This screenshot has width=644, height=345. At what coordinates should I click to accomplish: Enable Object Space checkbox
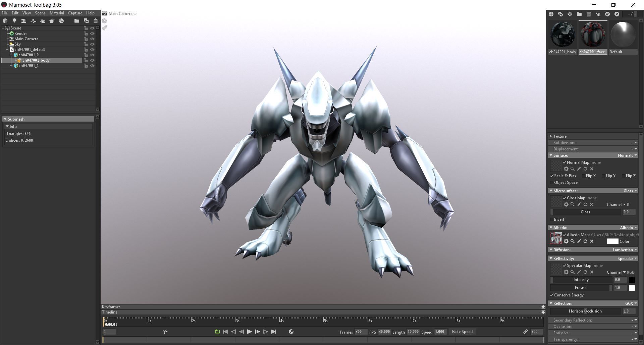[x=552, y=183]
